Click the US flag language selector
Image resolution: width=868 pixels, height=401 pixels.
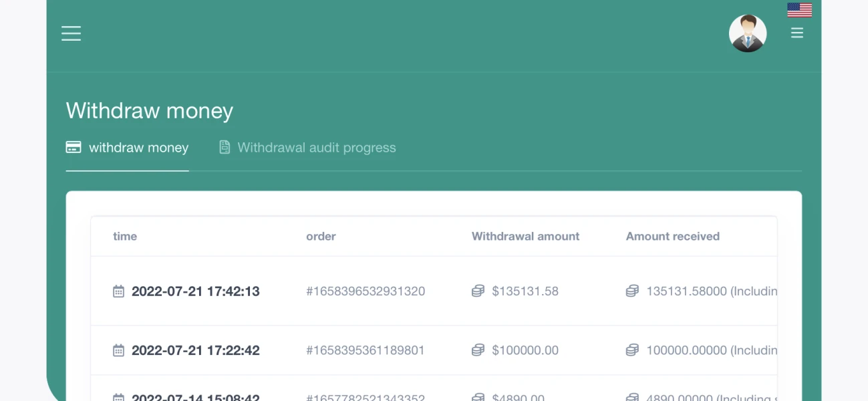coord(799,10)
